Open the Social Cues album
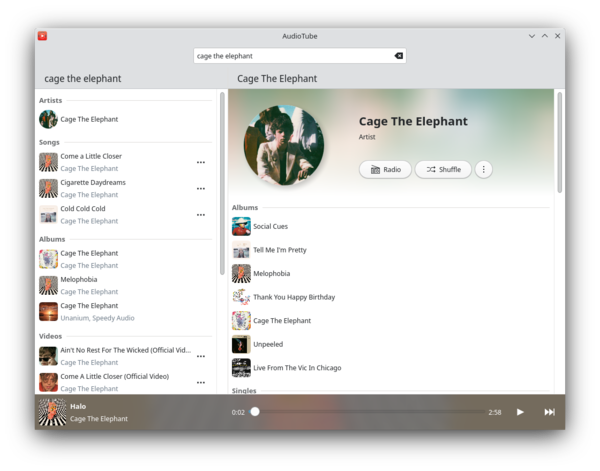 (x=390, y=227)
